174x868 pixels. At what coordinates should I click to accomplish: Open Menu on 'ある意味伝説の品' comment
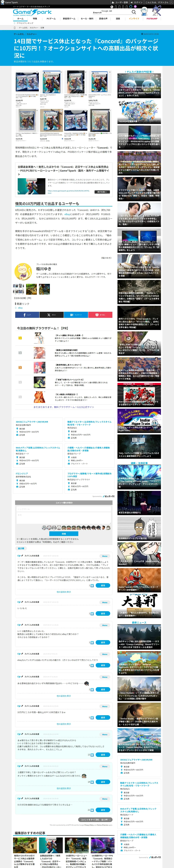(x=105, y=677)
